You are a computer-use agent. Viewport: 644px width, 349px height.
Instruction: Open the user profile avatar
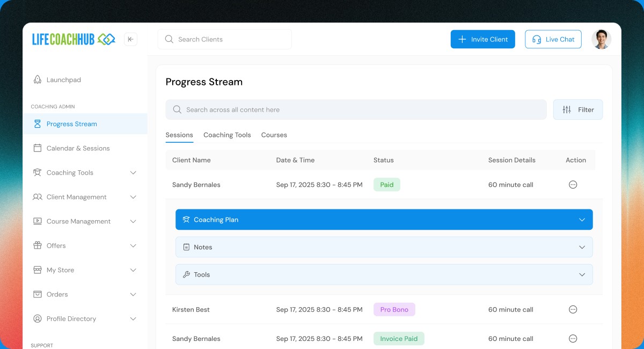click(x=602, y=39)
